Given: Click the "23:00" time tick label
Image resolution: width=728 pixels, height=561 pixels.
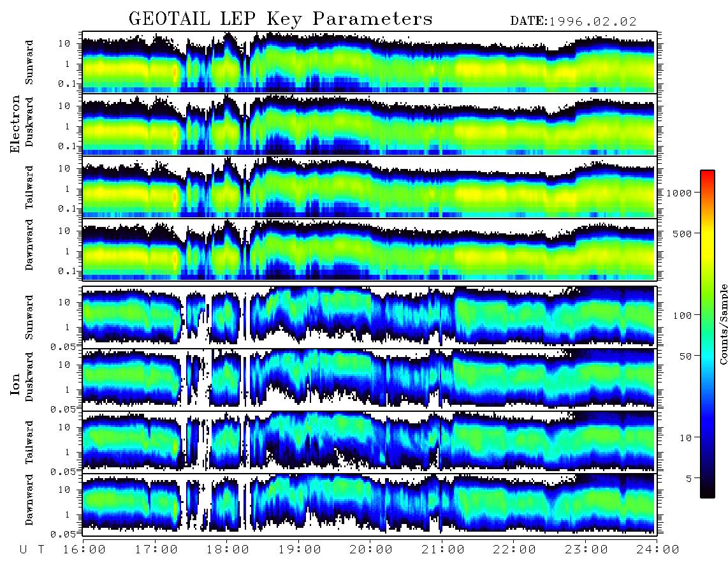Looking at the screenshot, I should 586,550.
